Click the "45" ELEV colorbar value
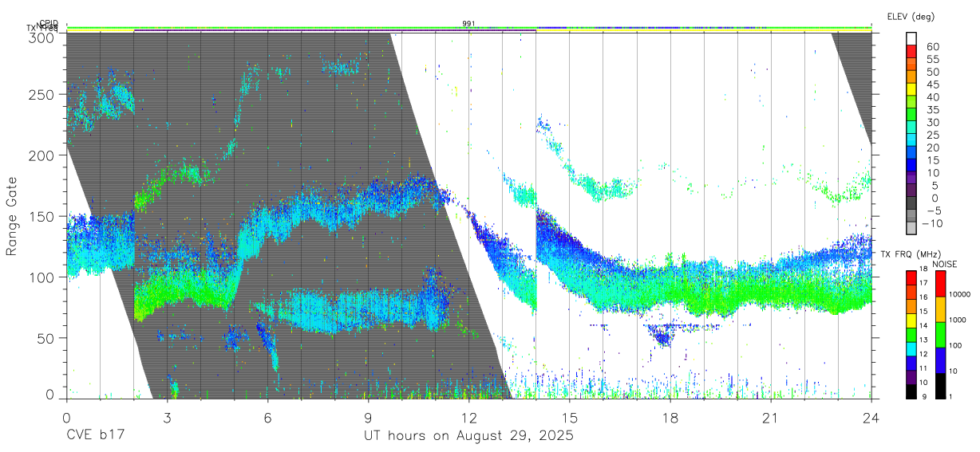Screen dimensions: 980x452 click(x=931, y=85)
